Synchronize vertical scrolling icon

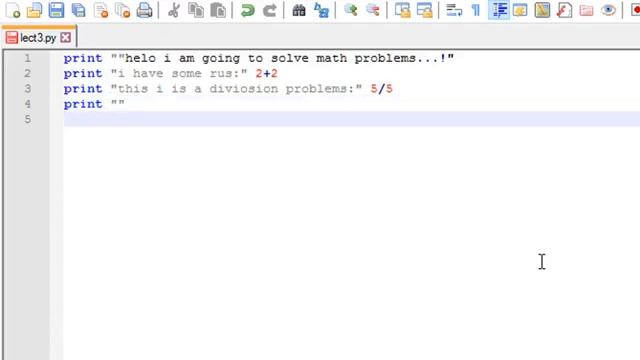pyautogui.click(x=402, y=10)
